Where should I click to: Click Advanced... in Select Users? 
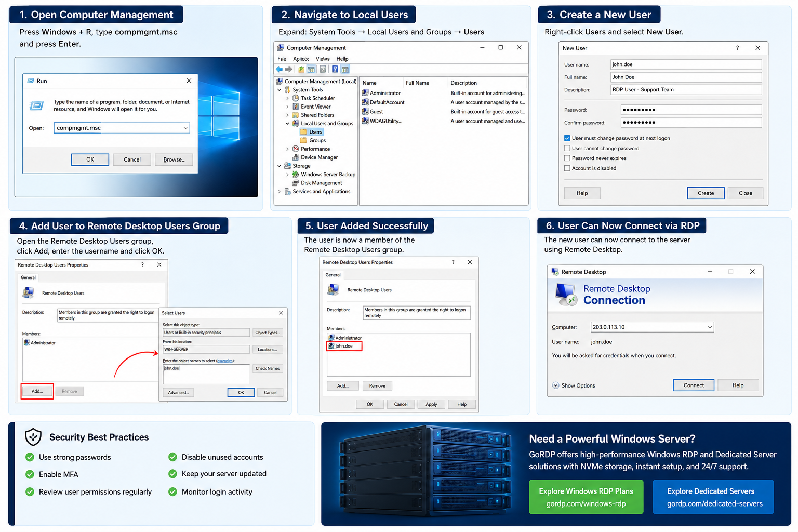[x=178, y=392]
